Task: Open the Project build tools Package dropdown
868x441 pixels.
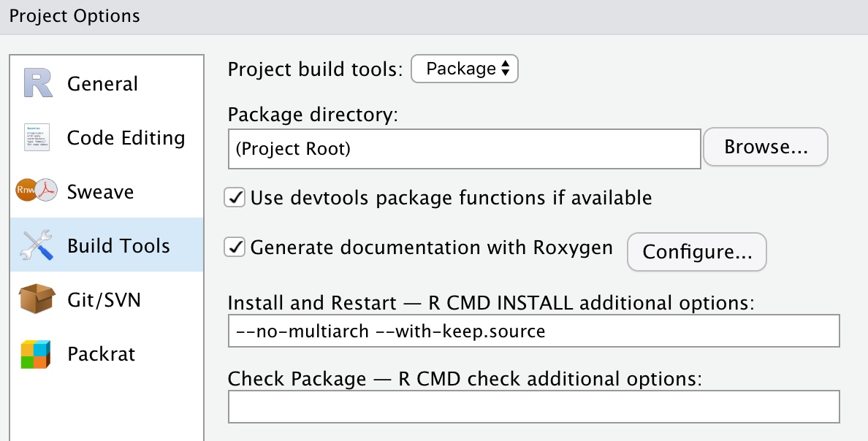Action: coord(465,69)
